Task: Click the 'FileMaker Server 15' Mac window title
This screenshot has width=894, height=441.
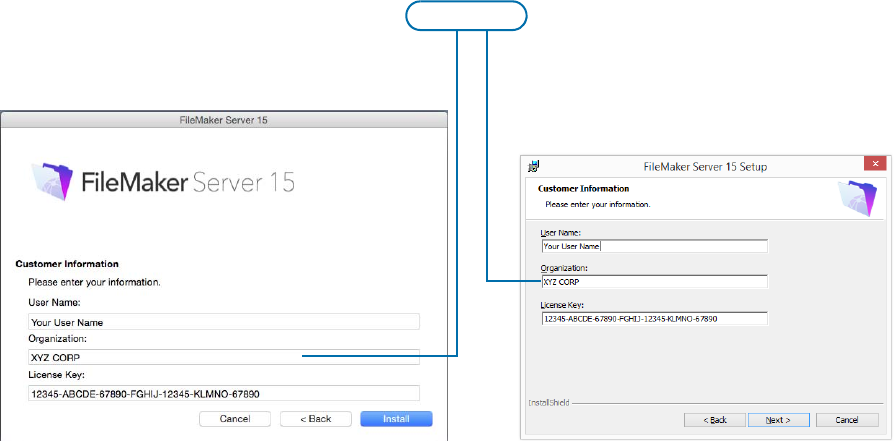Action: click(x=224, y=120)
